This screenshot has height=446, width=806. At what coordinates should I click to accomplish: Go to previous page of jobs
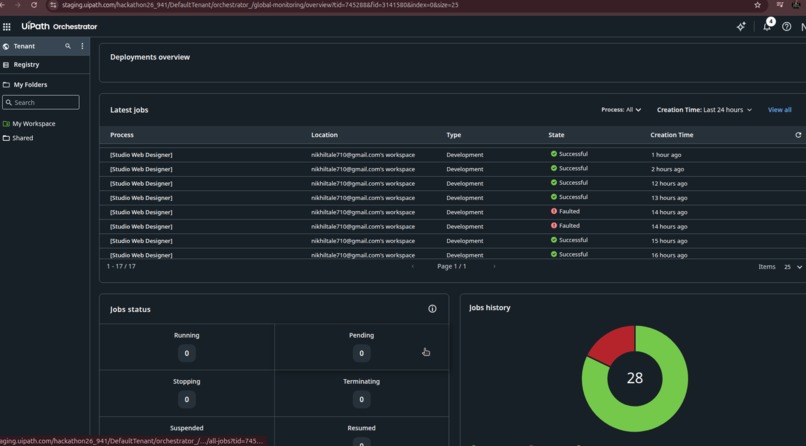[x=412, y=266]
